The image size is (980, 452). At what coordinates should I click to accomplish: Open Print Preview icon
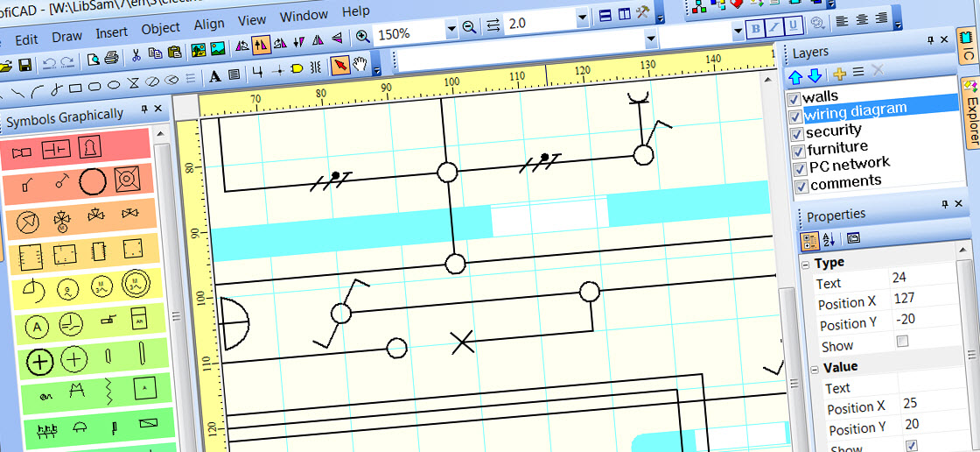[93, 60]
